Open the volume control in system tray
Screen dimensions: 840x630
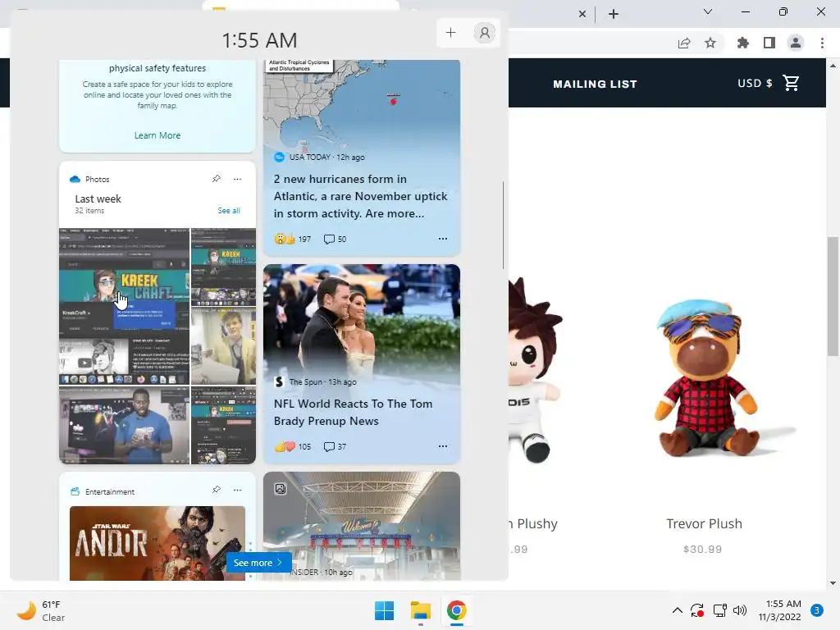point(740,610)
